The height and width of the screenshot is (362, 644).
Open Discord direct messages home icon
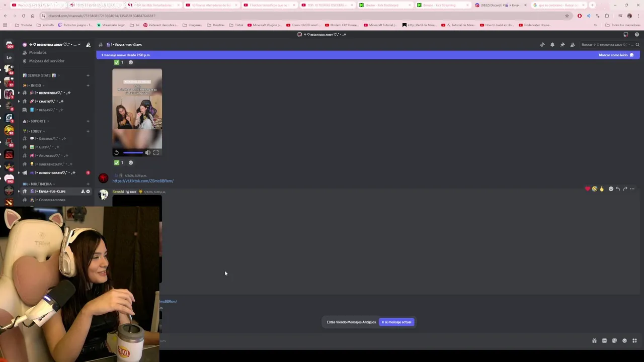pyautogui.click(x=9, y=45)
